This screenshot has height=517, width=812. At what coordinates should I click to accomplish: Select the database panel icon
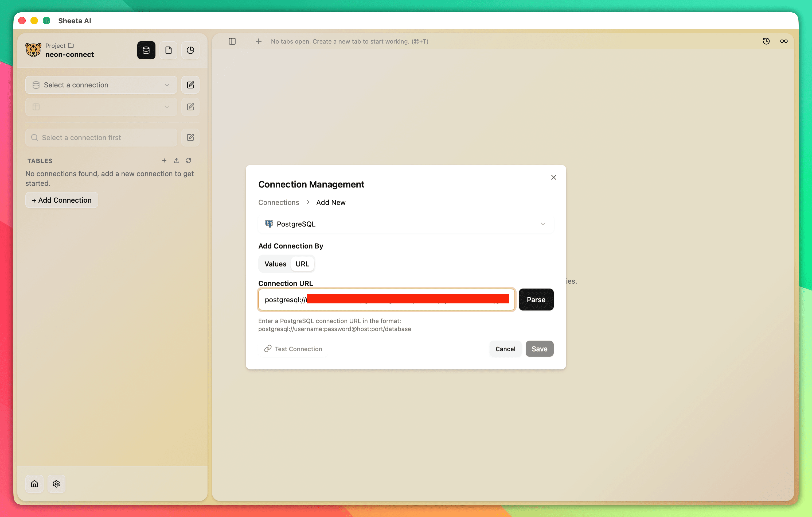pyautogui.click(x=146, y=50)
